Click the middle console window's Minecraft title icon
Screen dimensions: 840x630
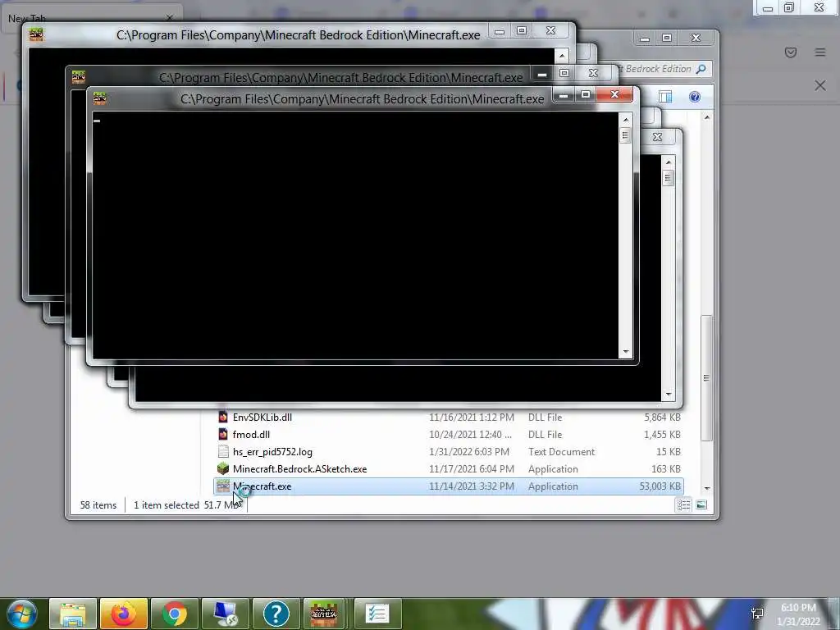79,77
